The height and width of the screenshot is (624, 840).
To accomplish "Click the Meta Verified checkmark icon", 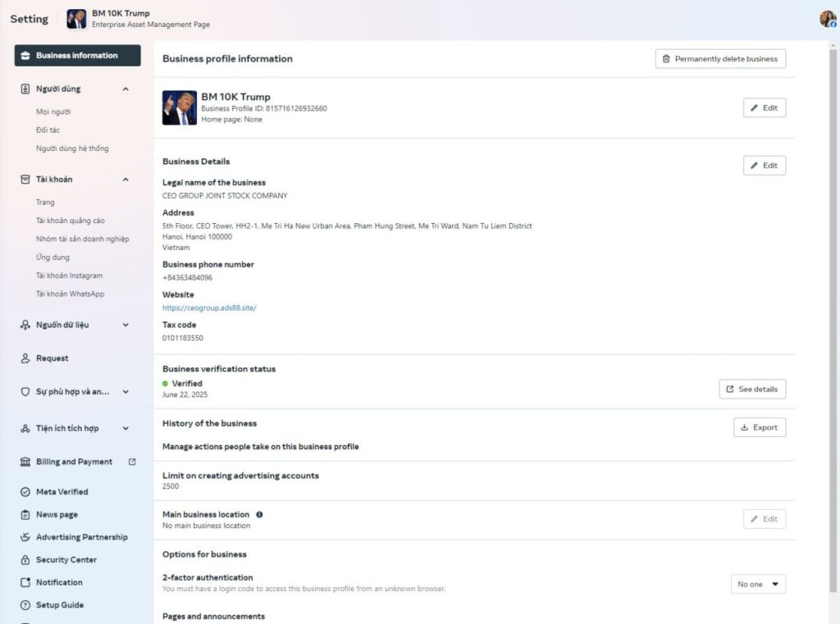I will pos(25,492).
